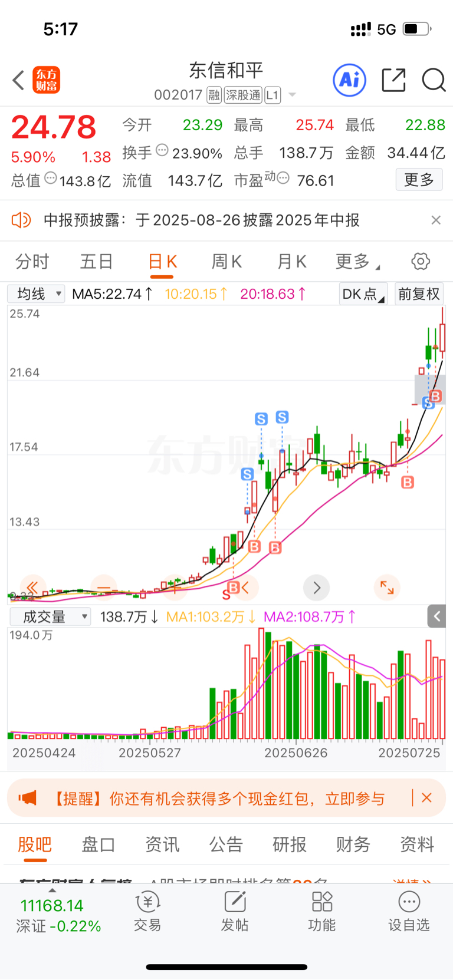453x980 pixels.
Task: Tap the 10:20.15 MA value
Action: tap(196, 293)
